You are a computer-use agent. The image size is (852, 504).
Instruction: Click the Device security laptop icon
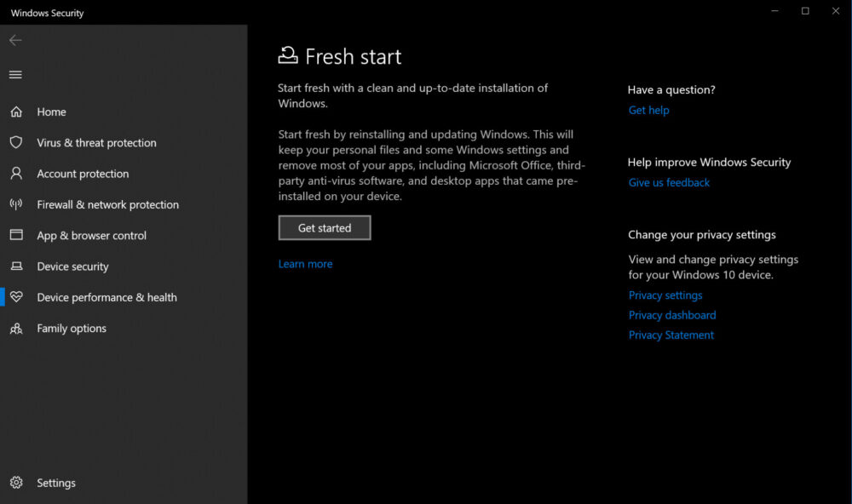(x=18, y=266)
